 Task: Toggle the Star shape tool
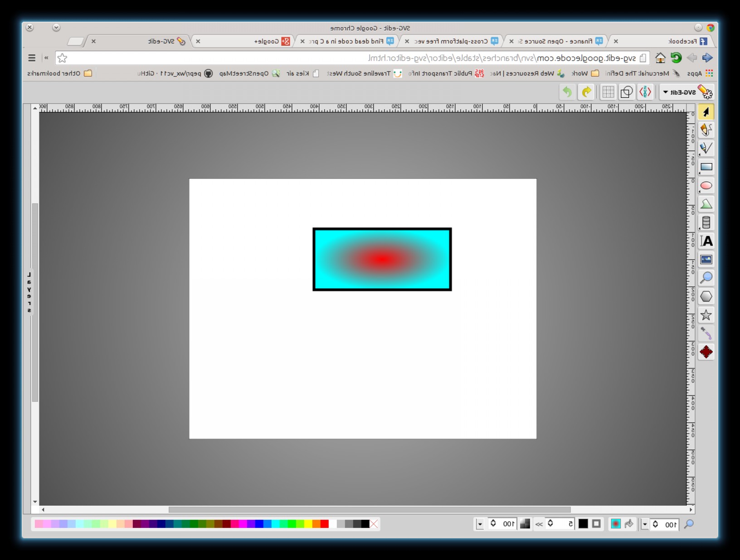pos(706,314)
